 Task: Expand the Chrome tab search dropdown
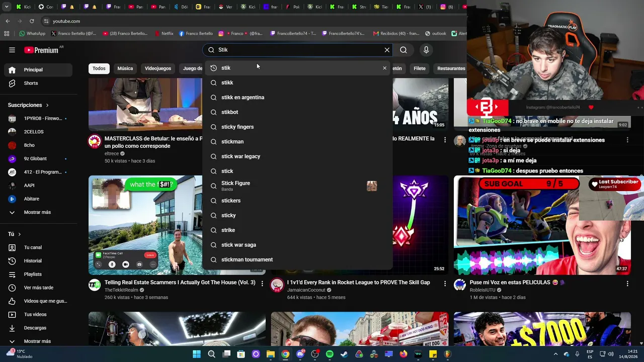(x=7, y=7)
